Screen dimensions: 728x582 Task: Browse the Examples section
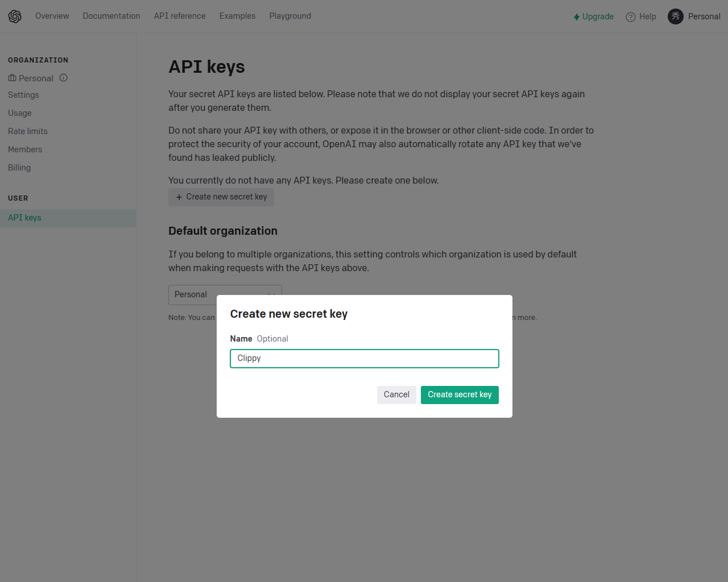237,16
